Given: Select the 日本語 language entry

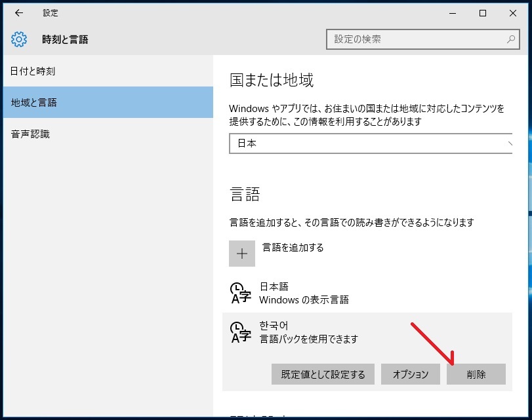Looking at the screenshot, I should (x=367, y=294).
